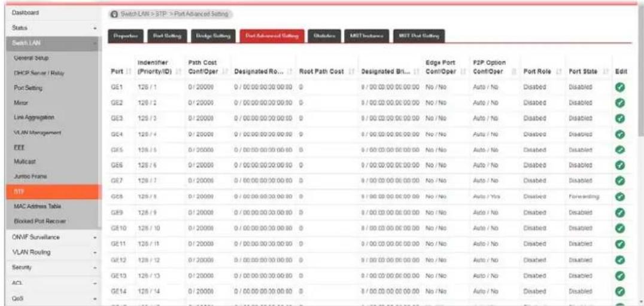The width and height of the screenshot is (644, 306).
Task: Open the MST Instance tab
Action: pos(367,36)
